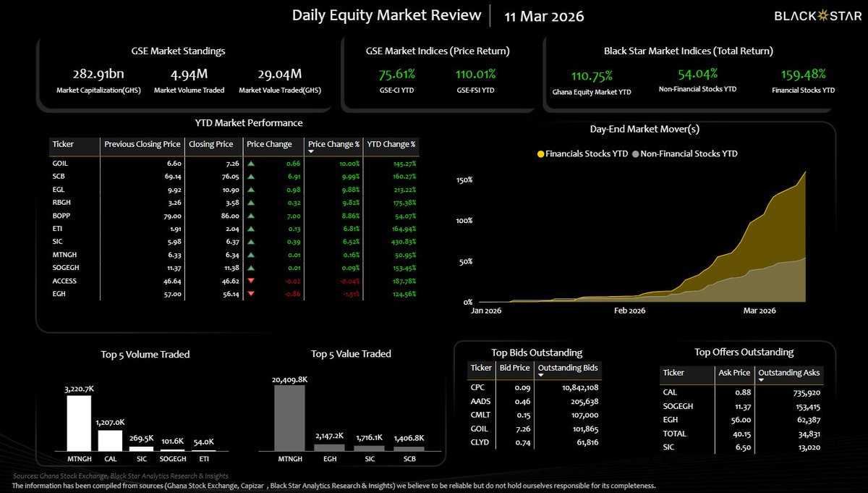Click the GOIL ticker in YTD Market Performance
Viewport: 868px width, 493px height.
click(59, 164)
